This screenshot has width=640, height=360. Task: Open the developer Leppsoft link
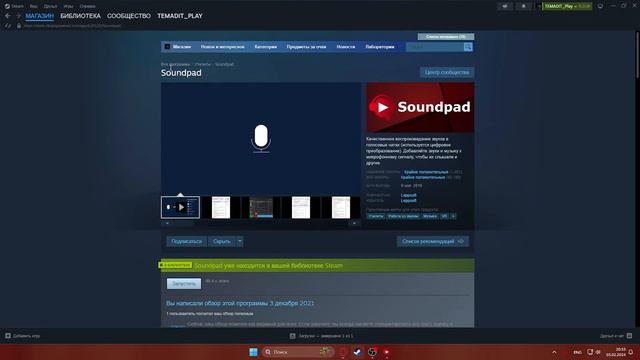click(409, 195)
